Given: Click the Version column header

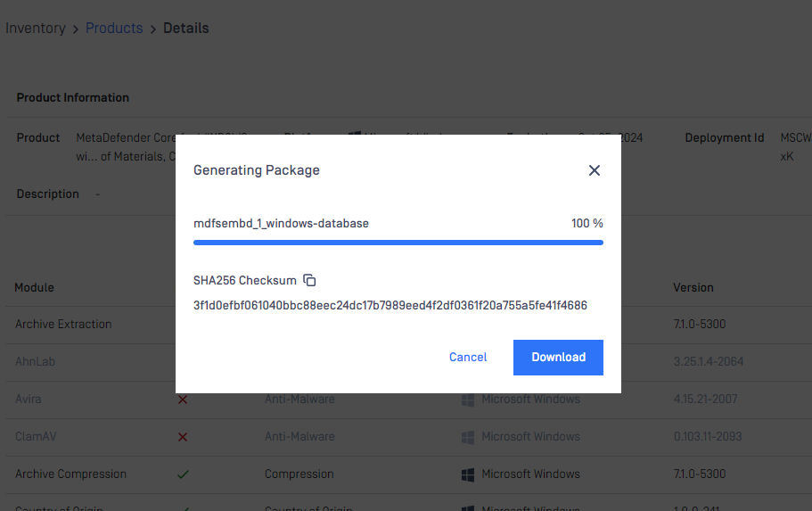Looking at the screenshot, I should (x=693, y=288).
